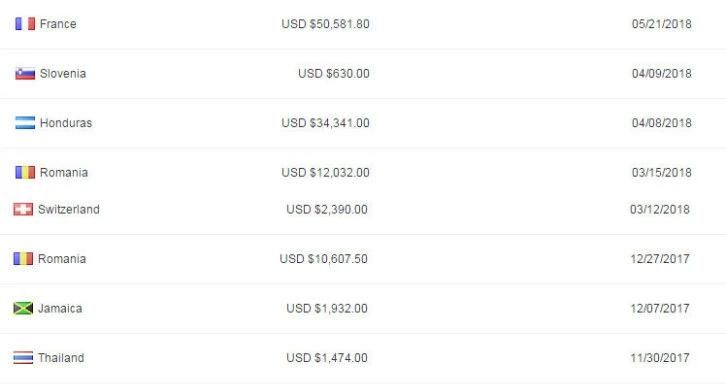Select the Honduras country label
This screenshot has height=385, width=726.
[x=66, y=123]
